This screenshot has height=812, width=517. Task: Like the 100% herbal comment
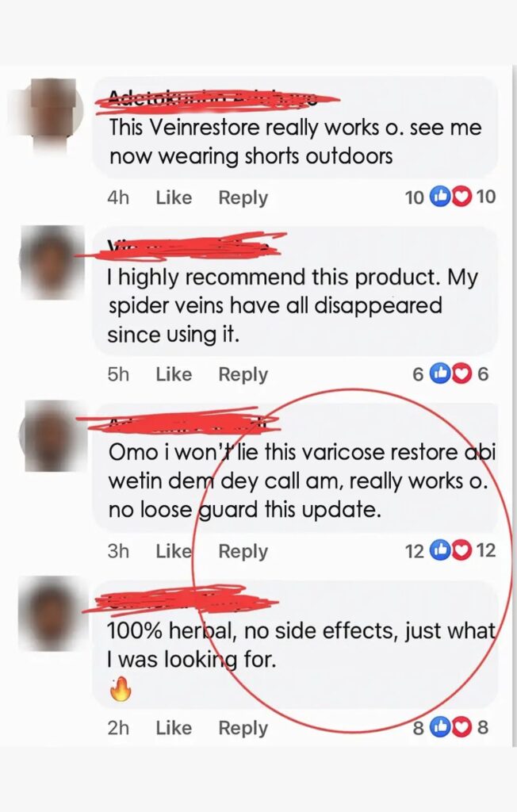click(x=174, y=728)
